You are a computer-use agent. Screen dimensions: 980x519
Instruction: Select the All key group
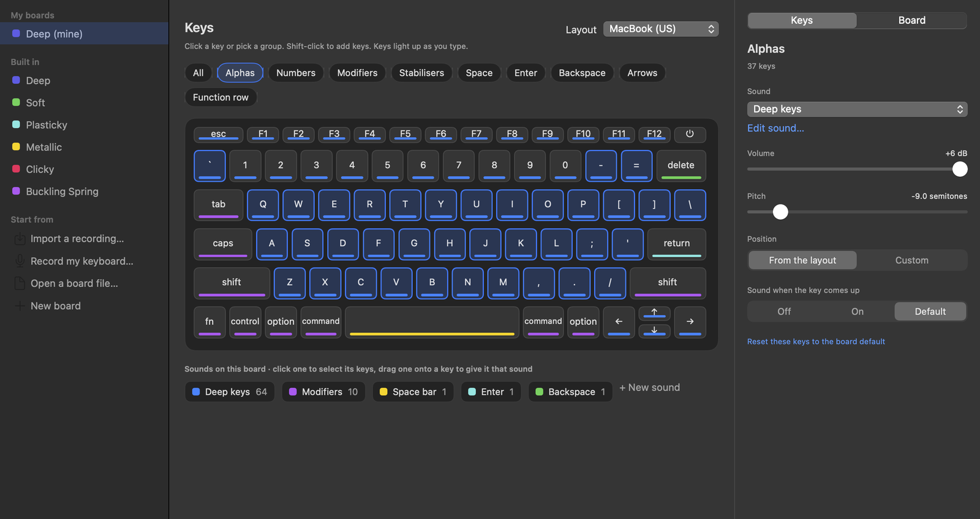click(x=198, y=73)
